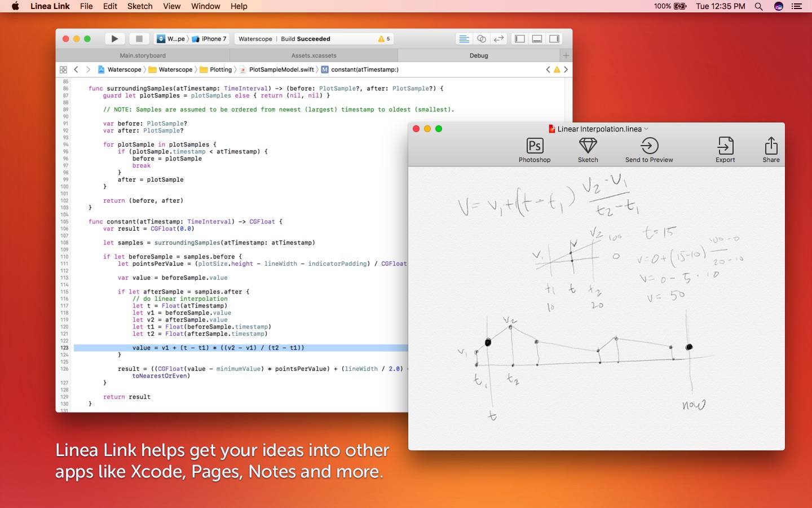Click the warning badge showing 5 issues
The image size is (812, 508).
[x=384, y=39]
